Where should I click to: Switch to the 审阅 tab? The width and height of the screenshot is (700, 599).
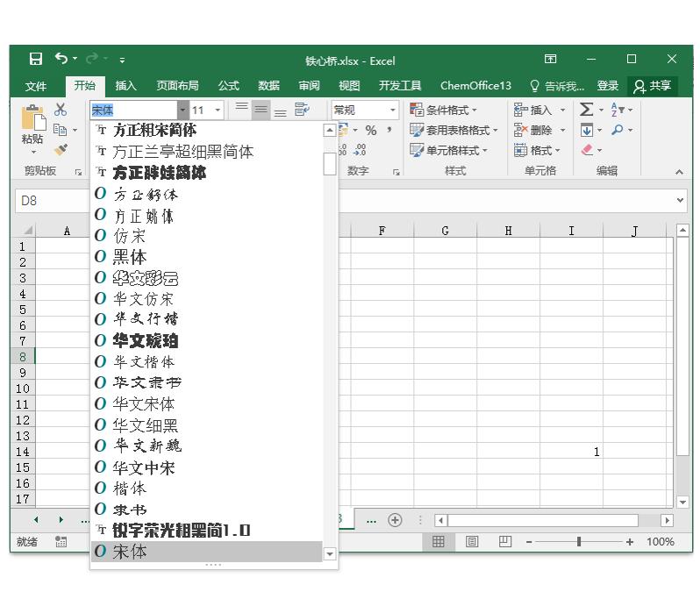[x=309, y=86]
